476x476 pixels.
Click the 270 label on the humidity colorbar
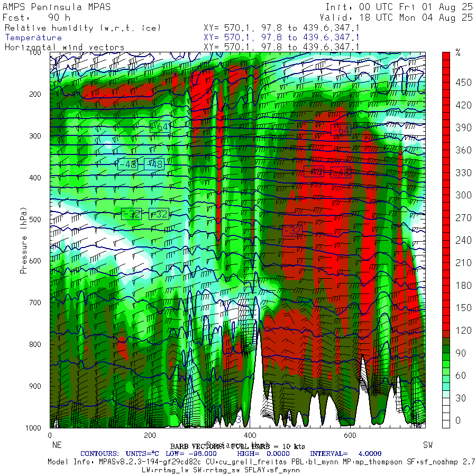(x=463, y=218)
